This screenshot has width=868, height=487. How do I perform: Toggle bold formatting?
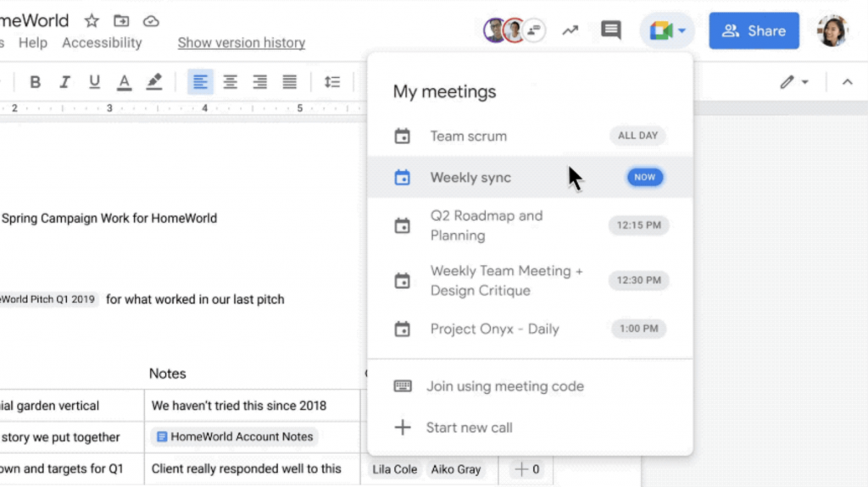pos(35,82)
